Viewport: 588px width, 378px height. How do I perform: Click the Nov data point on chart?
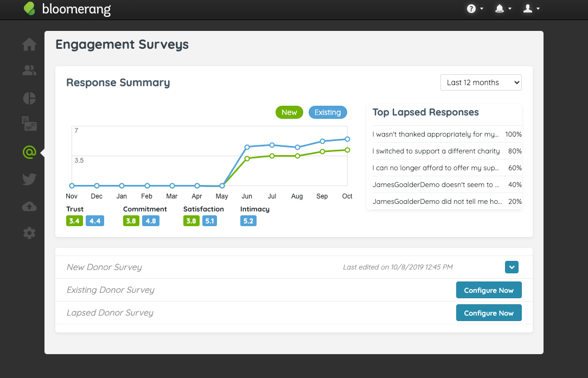point(72,185)
